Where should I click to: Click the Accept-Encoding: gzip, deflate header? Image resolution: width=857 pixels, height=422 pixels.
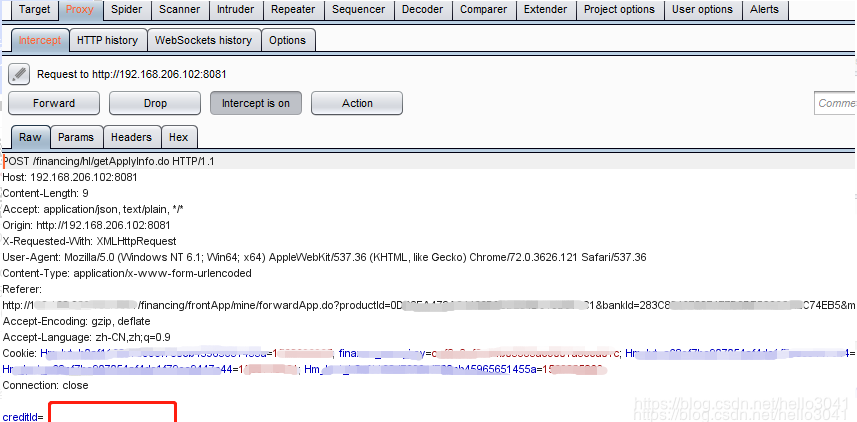click(77, 321)
